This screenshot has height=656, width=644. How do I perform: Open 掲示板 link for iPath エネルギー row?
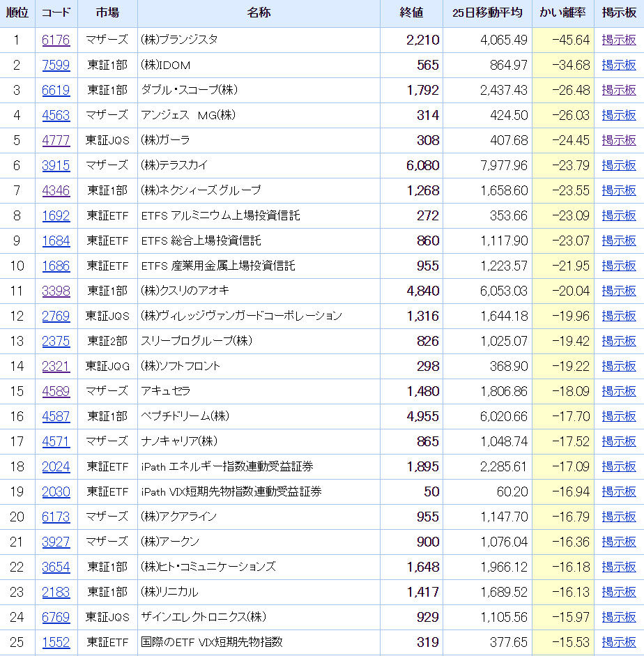click(619, 467)
